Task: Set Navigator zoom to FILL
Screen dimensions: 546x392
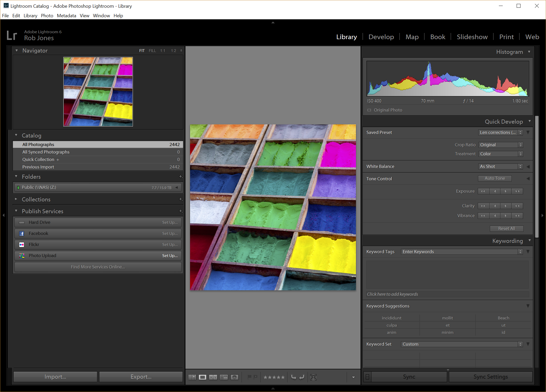Action: tap(152, 51)
